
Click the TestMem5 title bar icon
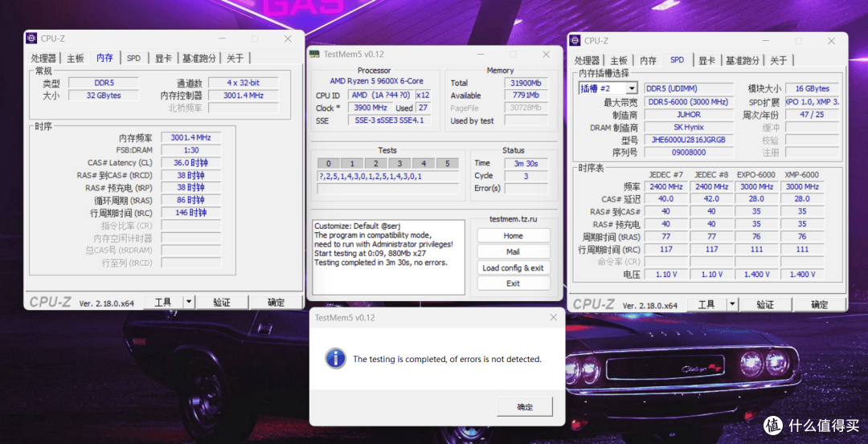point(314,54)
